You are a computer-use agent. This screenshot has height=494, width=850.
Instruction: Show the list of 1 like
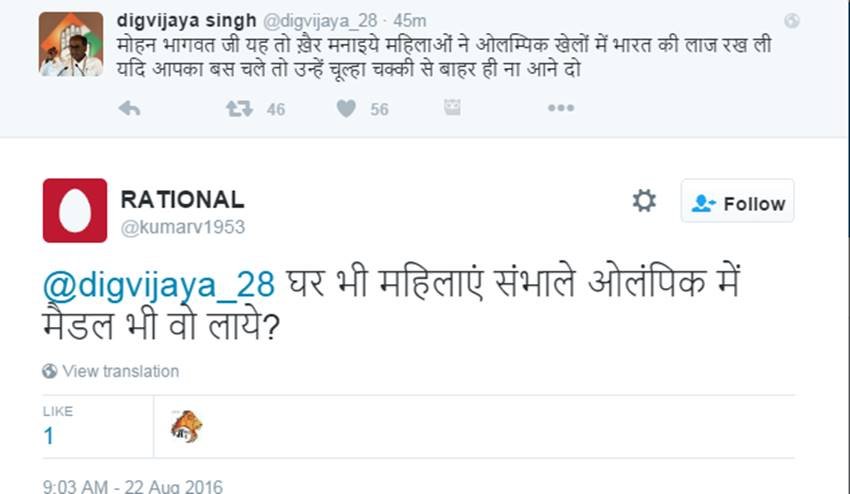pyautogui.click(x=48, y=436)
